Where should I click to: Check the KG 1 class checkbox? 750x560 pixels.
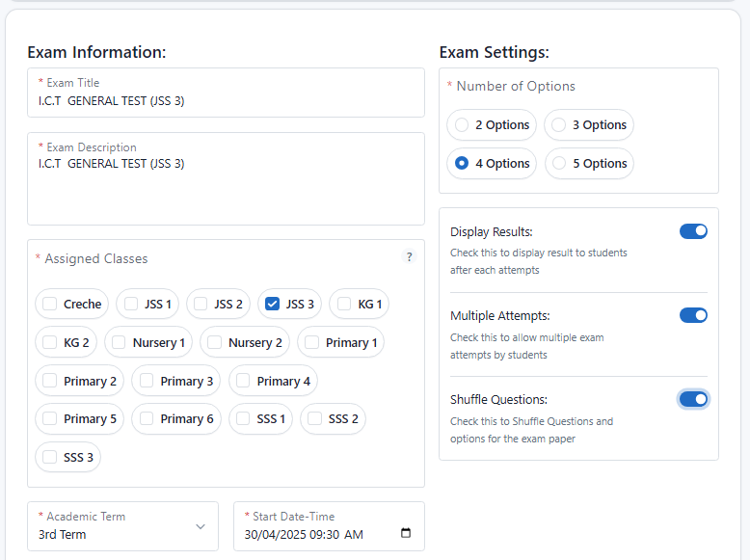[x=344, y=305]
